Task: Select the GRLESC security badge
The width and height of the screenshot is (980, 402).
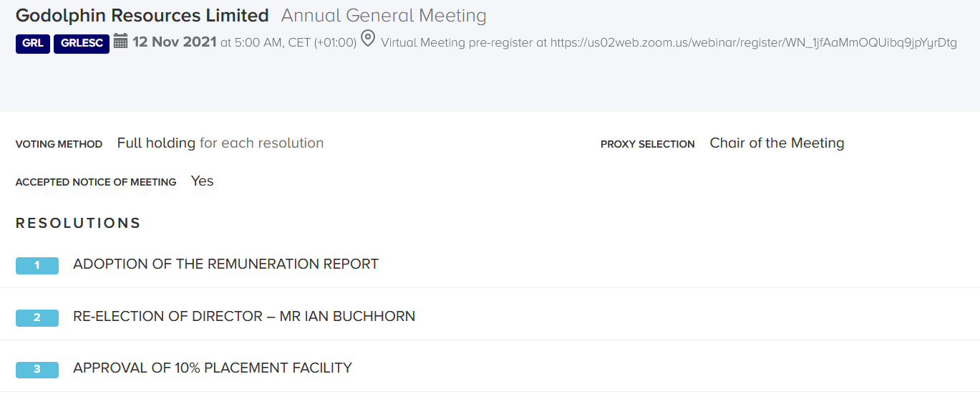Action: pyautogui.click(x=82, y=43)
